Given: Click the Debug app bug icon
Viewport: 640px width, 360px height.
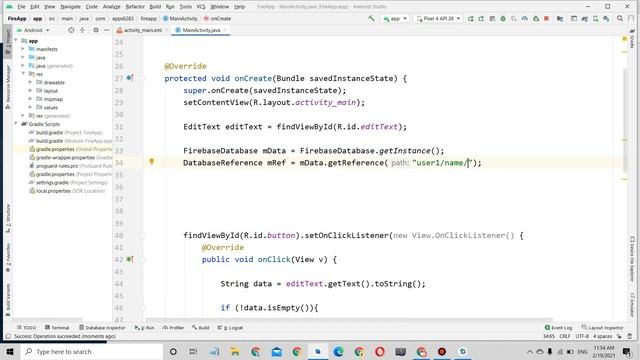Looking at the screenshot, I should point(503,18).
